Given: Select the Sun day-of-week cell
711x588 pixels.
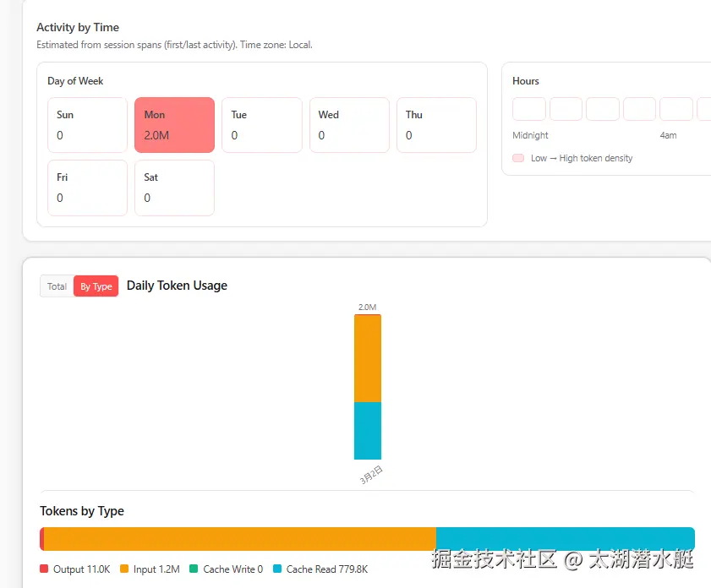Looking at the screenshot, I should click(x=87, y=125).
